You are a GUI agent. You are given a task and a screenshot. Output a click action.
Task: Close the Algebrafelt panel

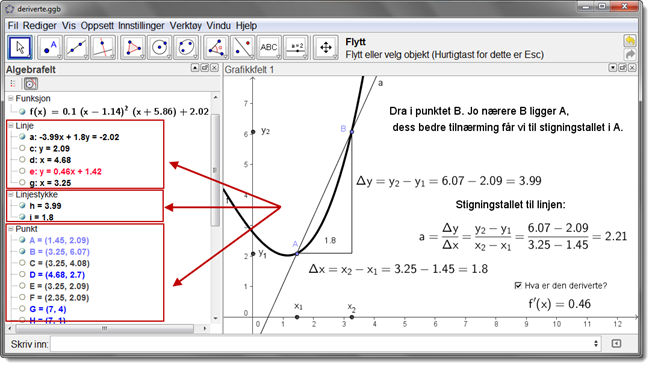(x=214, y=68)
